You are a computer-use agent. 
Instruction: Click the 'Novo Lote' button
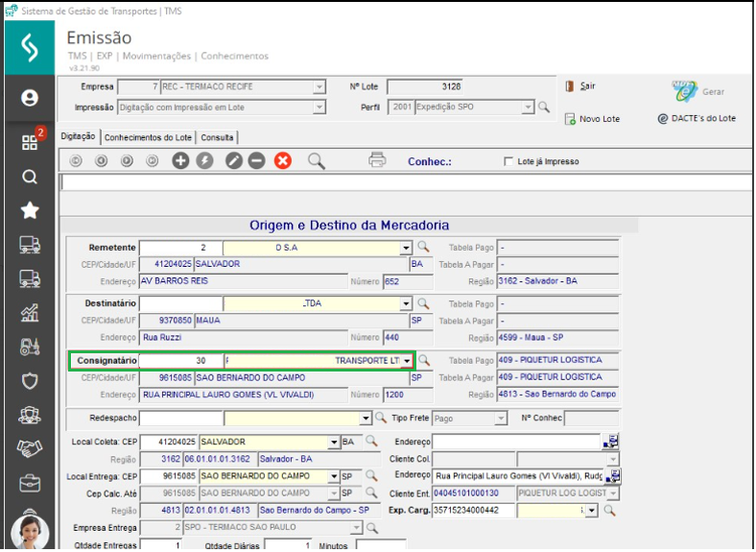tap(592, 118)
